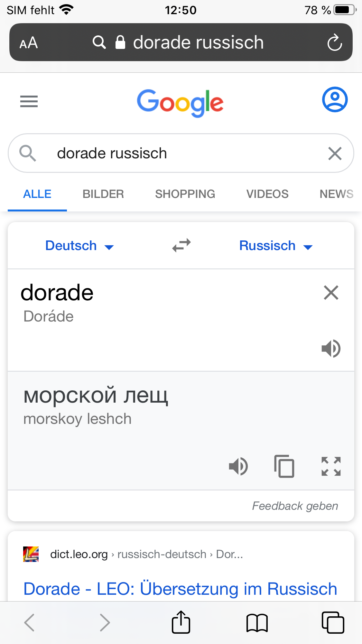
Task: Open Deutsch source language dropdown
Action: click(x=79, y=246)
